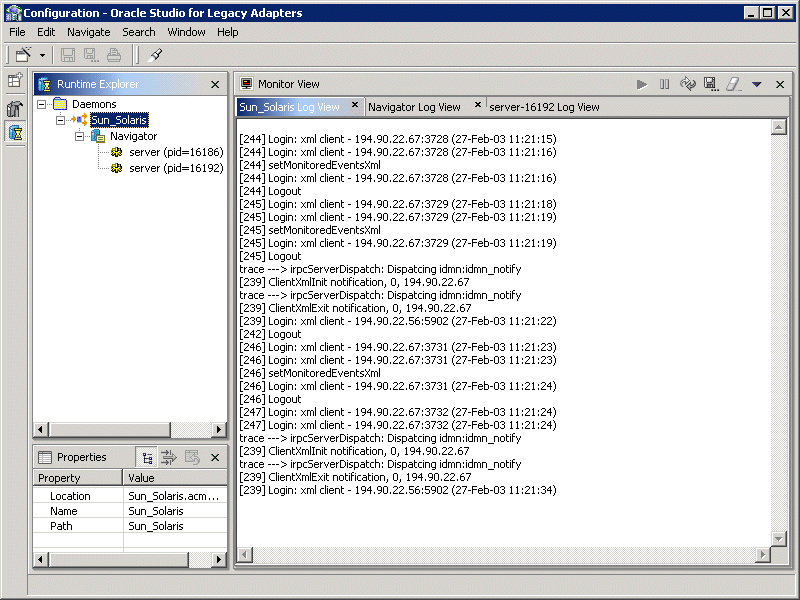Click the Save toolbar icon

68,55
